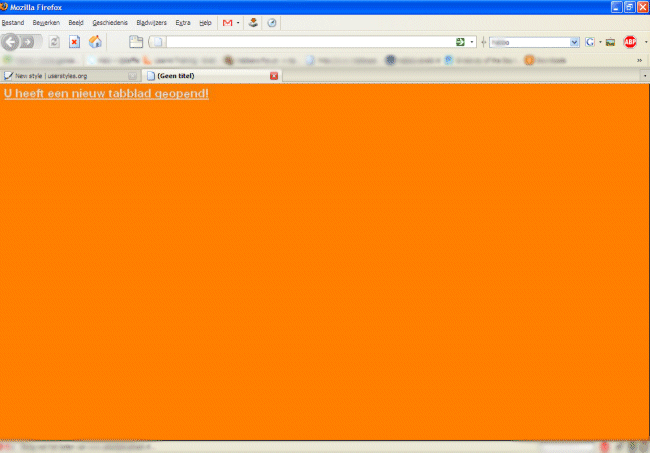Click the page identity icon in the address bar
The height and width of the screenshot is (453, 650).
pos(158,42)
